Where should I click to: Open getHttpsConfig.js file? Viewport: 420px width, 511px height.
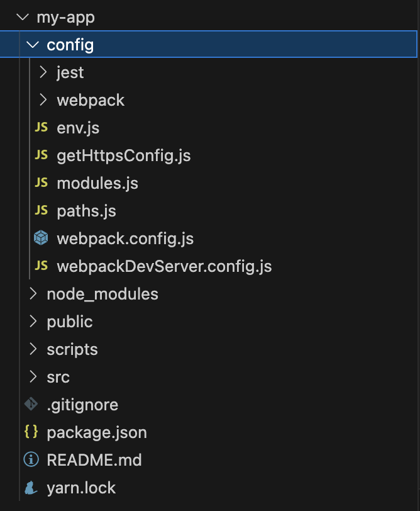(x=123, y=155)
